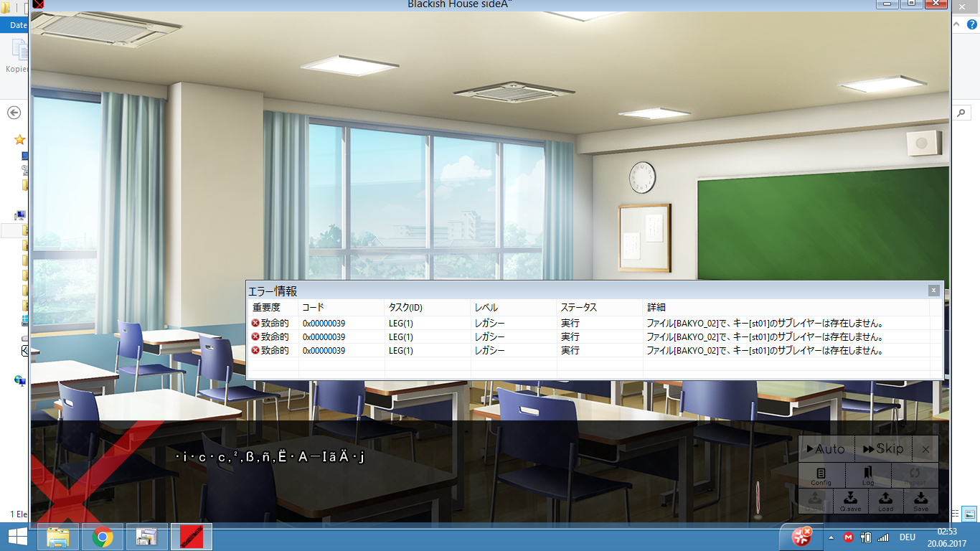
Task: Switch Explorer to large thumbnails view icon
Action: point(970,514)
